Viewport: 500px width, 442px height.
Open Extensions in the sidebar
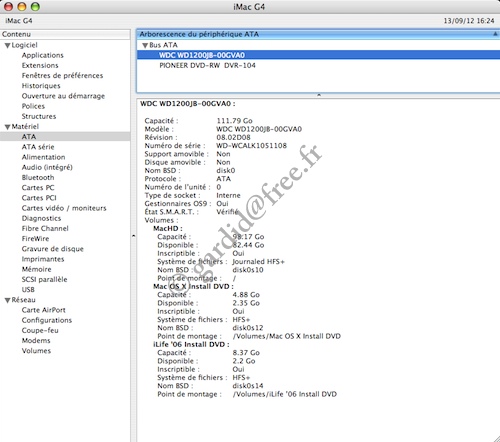click(40, 65)
